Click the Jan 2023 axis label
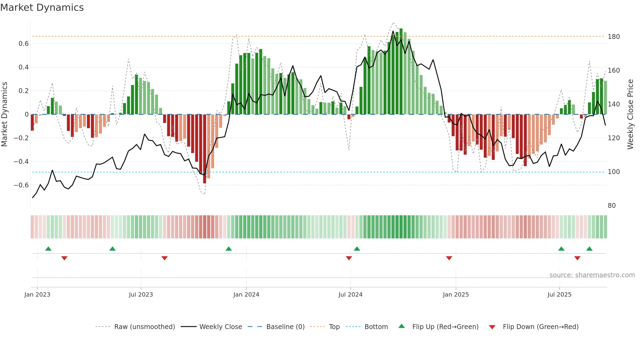The height and width of the screenshot is (362, 644). coord(37,294)
